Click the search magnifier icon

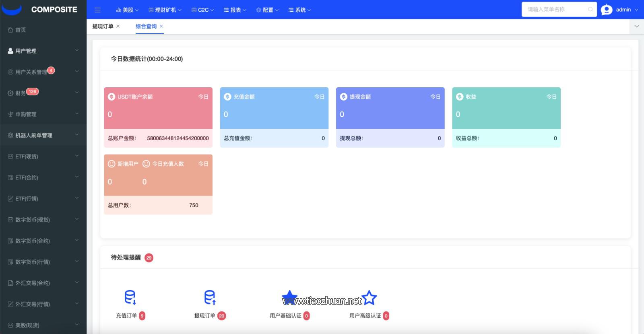click(590, 9)
